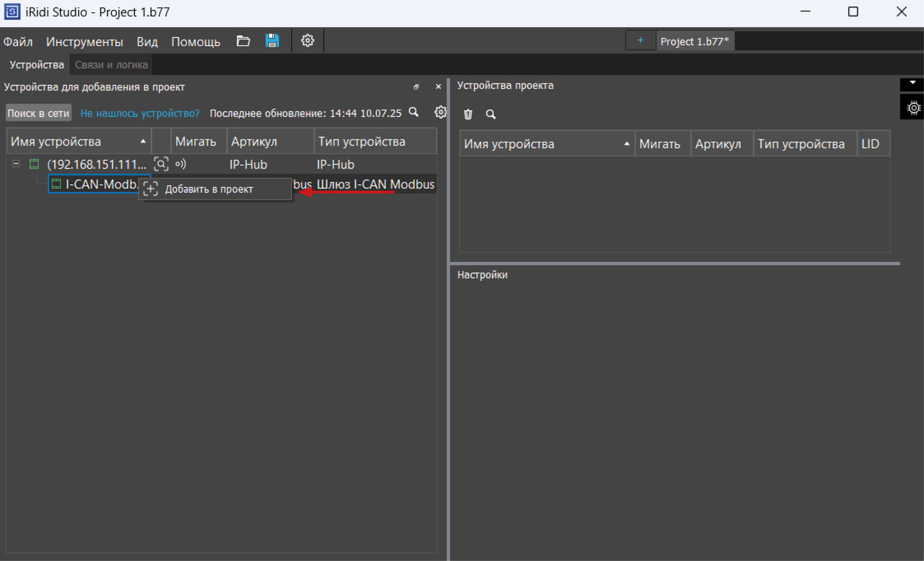Screen dimensions: 924x561
Task: Click the chip icon on the right sidebar
Action: pos(914,108)
